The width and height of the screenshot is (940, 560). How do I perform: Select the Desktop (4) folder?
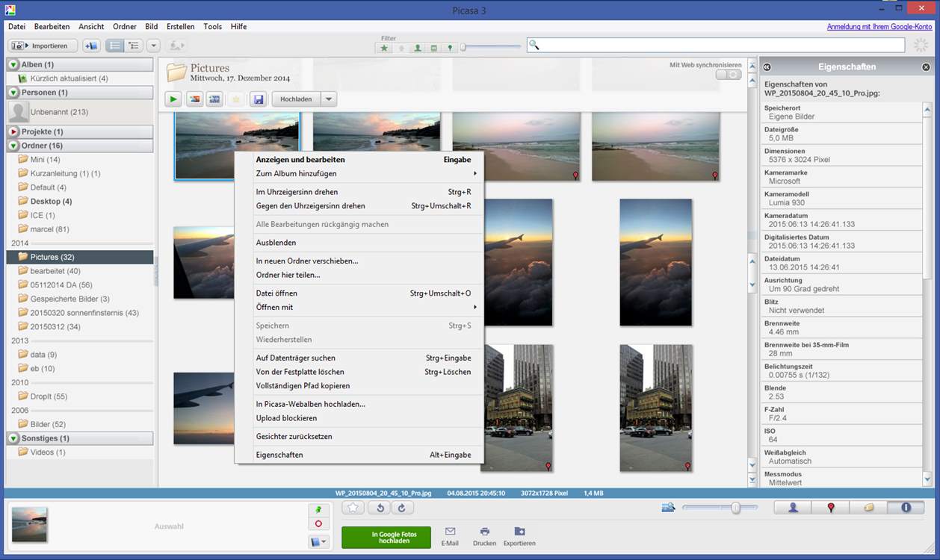[x=51, y=201]
